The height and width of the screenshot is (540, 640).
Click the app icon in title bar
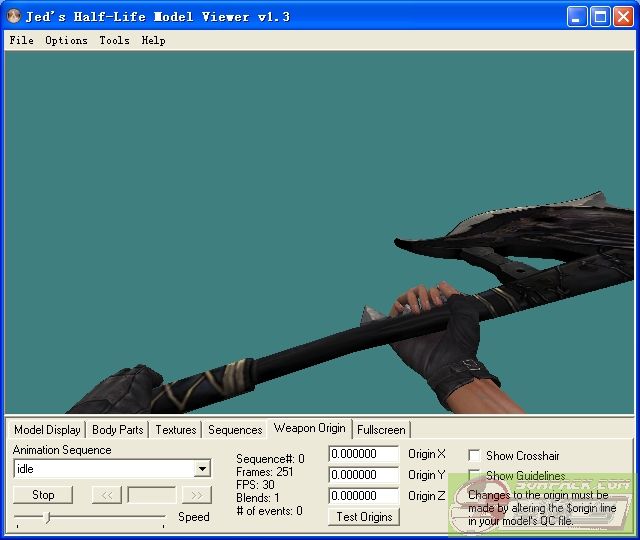[14, 16]
